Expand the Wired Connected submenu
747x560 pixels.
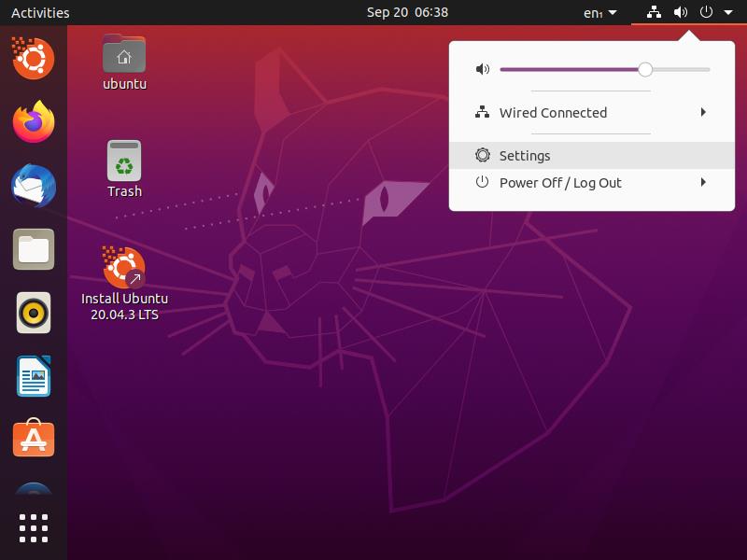(x=702, y=113)
